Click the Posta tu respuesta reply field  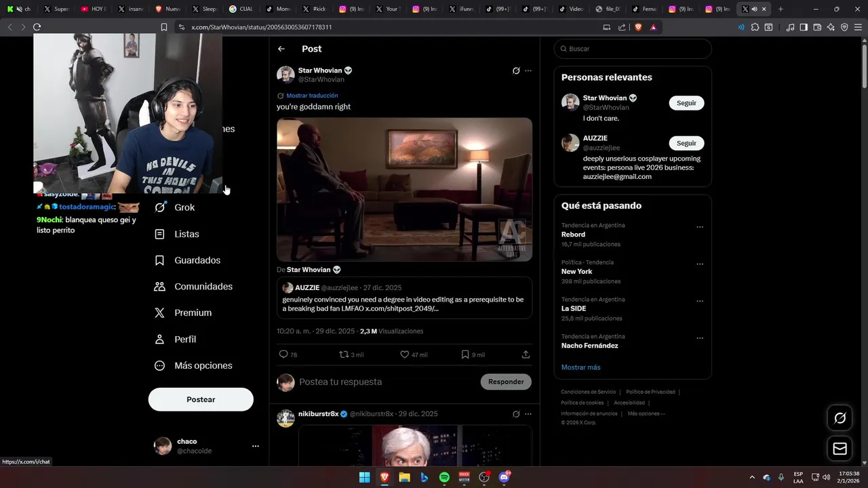(x=387, y=382)
